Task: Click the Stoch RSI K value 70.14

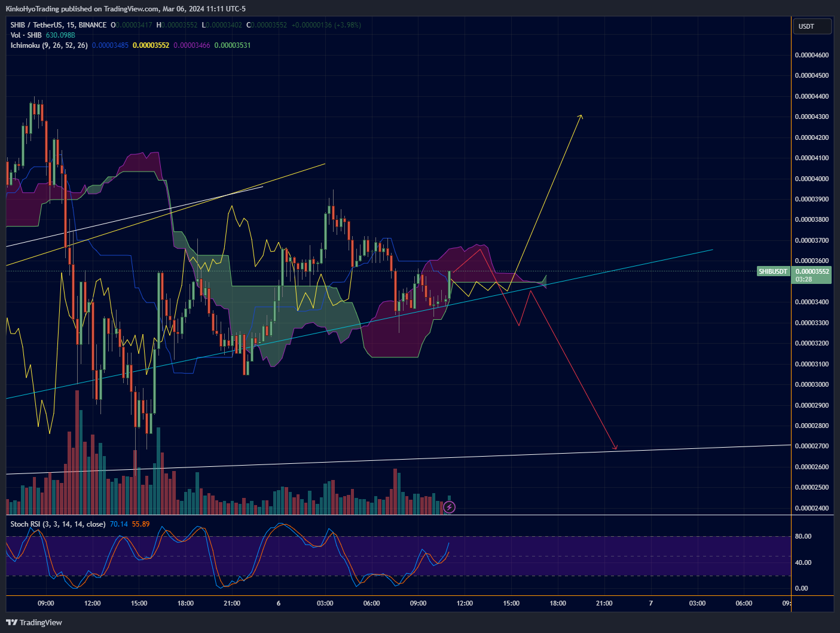Action: pyautogui.click(x=119, y=524)
